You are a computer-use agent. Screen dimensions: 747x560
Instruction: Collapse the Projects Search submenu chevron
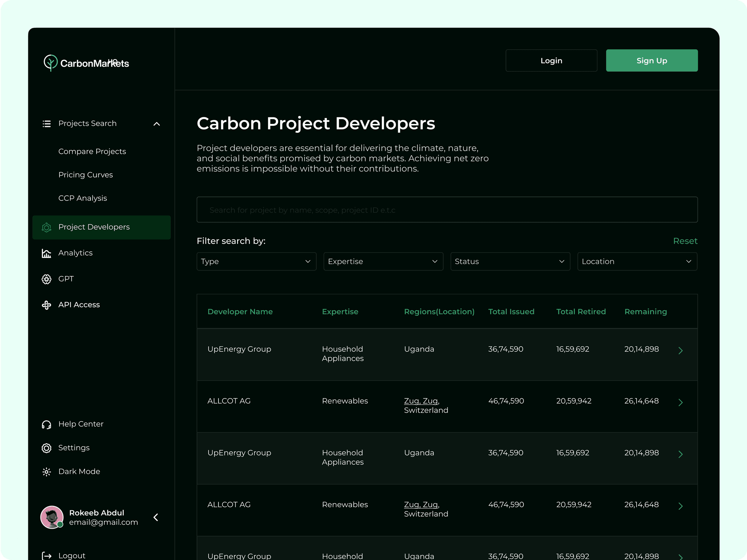click(157, 124)
